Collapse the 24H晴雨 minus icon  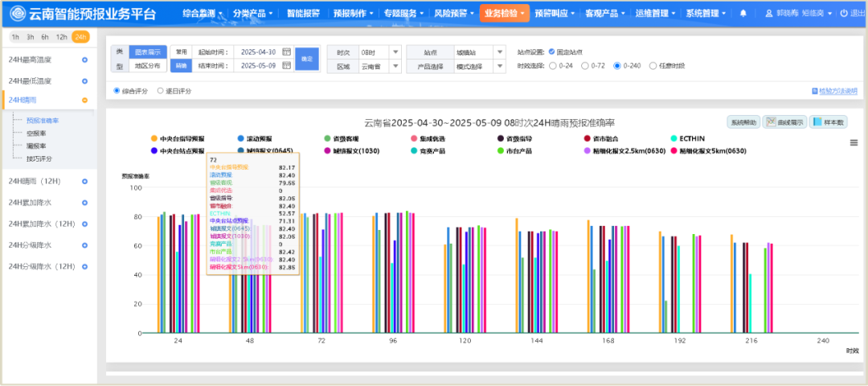point(84,101)
